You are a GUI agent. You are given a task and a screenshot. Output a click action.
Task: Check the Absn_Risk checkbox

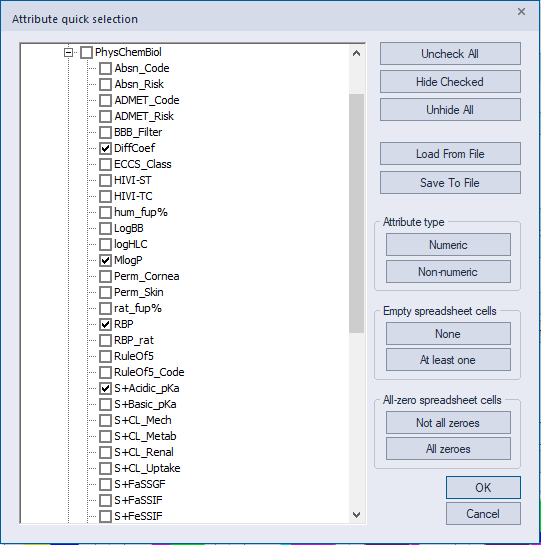[105, 84]
